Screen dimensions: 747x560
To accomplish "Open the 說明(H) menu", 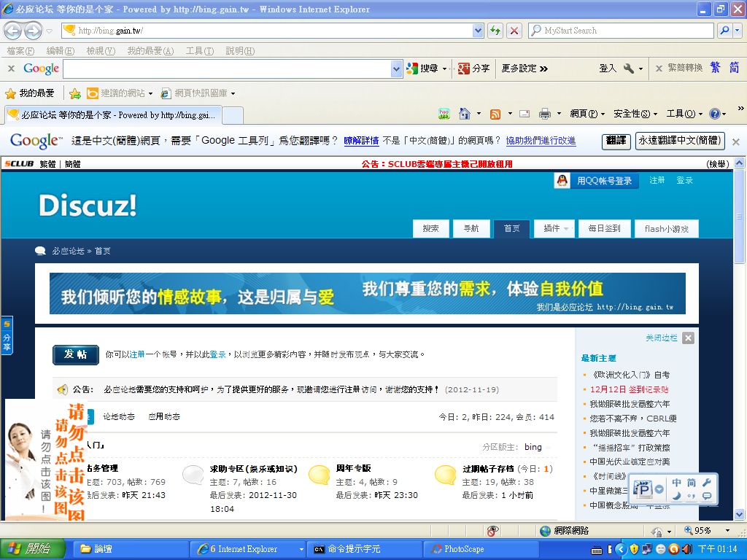I will (240, 50).
